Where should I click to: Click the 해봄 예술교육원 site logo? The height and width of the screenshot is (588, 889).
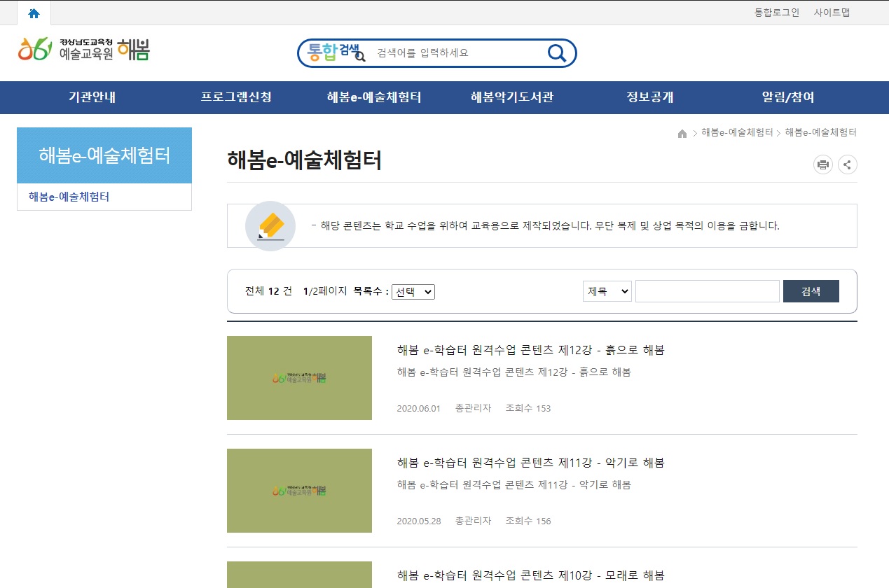tap(84, 50)
